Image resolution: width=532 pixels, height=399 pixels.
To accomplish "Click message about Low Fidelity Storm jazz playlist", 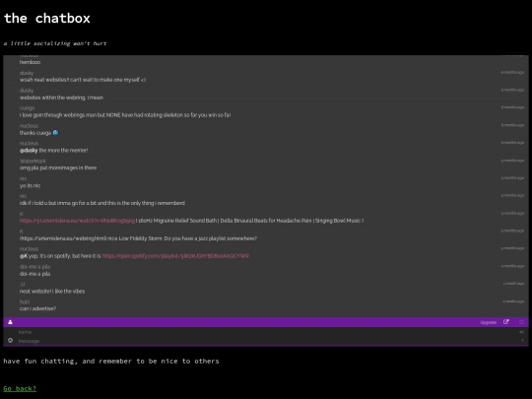I will click(x=138, y=238).
